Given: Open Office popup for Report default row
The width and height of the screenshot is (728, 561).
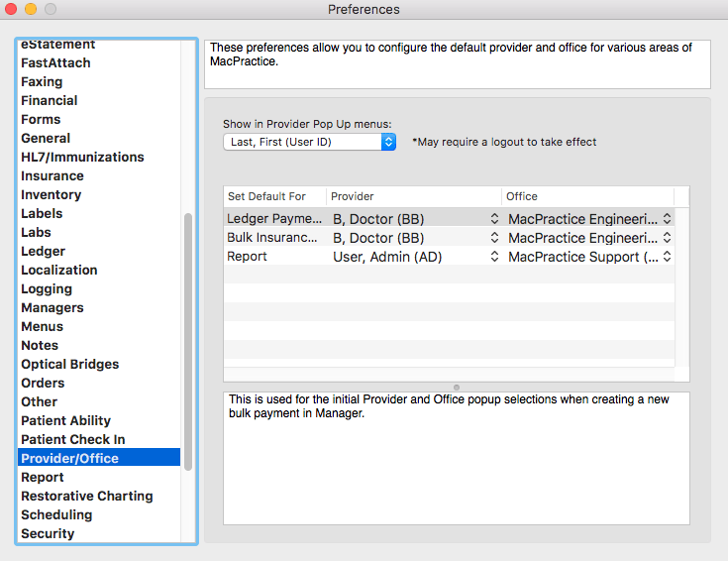Looking at the screenshot, I should [588, 257].
